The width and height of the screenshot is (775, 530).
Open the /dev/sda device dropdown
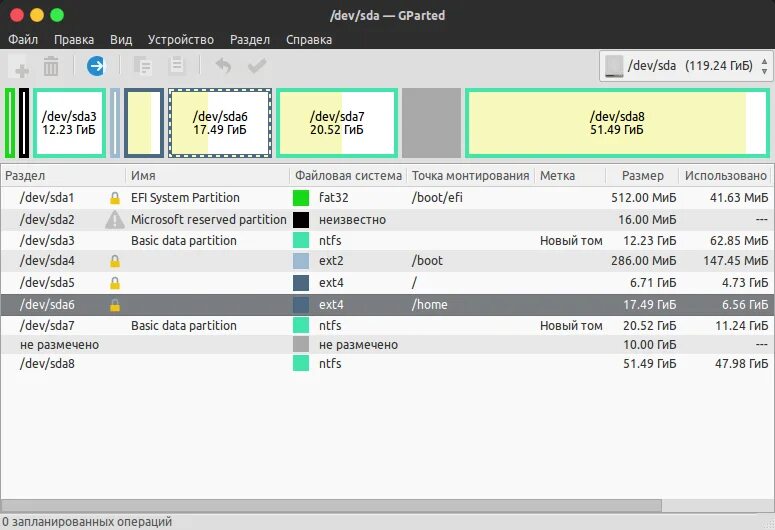686,66
